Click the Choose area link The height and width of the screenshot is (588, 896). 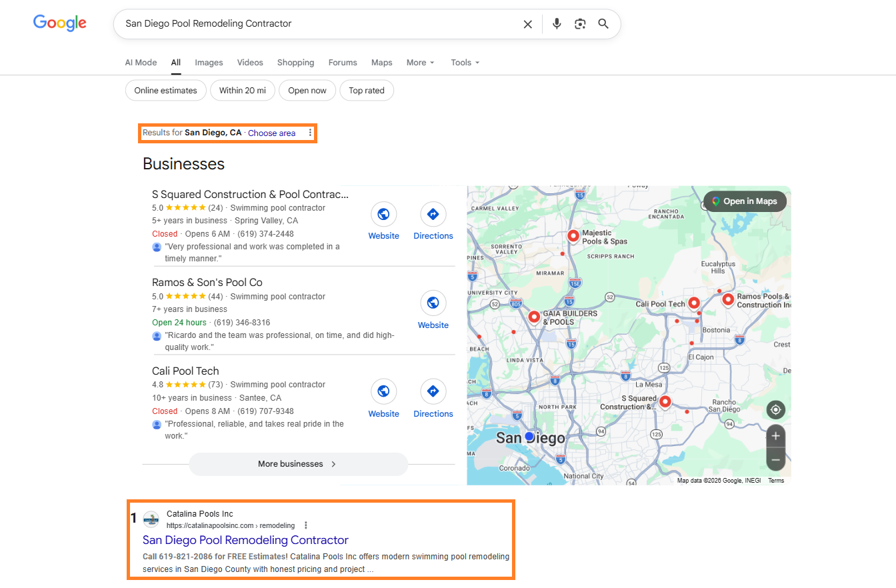click(271, 133)
